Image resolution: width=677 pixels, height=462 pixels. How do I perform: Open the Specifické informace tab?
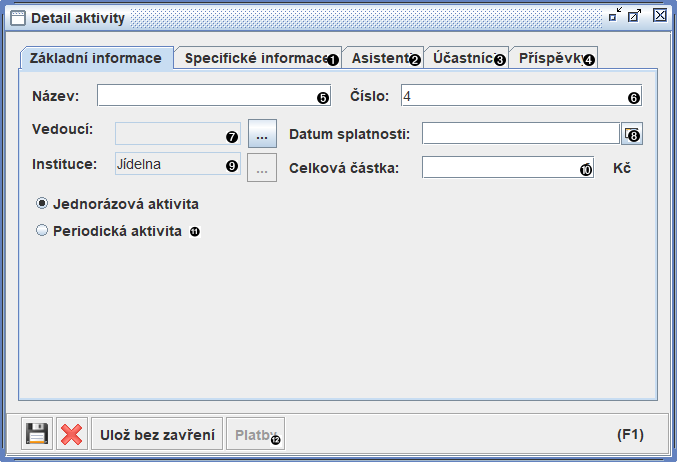coord(258,58)
